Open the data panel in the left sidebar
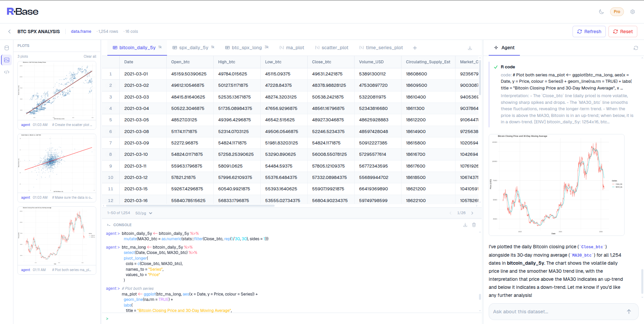 [x=6, y=48]
